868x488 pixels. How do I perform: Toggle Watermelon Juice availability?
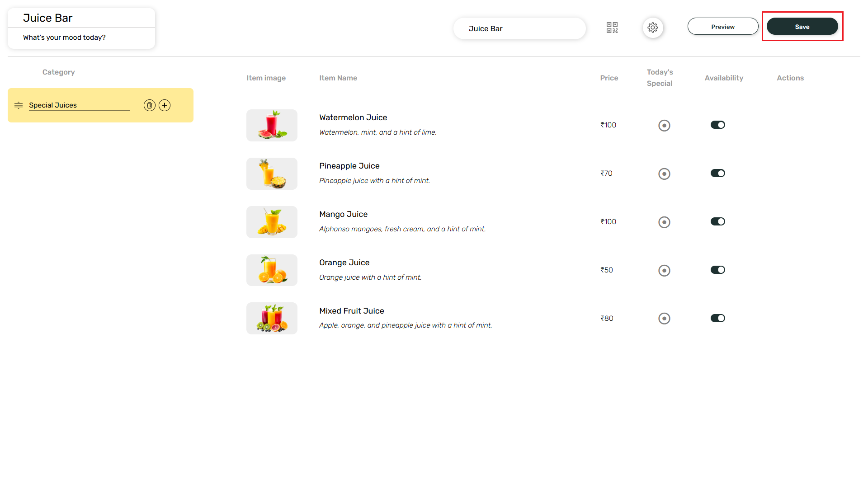[x=717, y=125]
